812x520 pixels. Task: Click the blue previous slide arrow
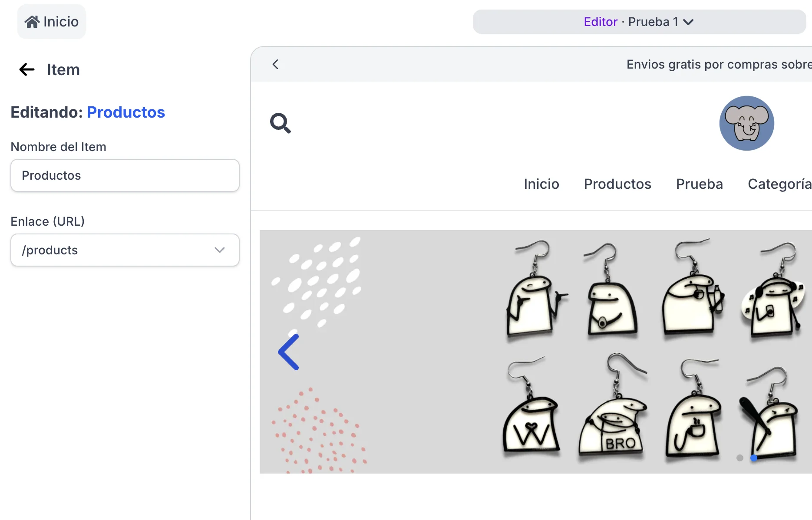pos(289,352)
